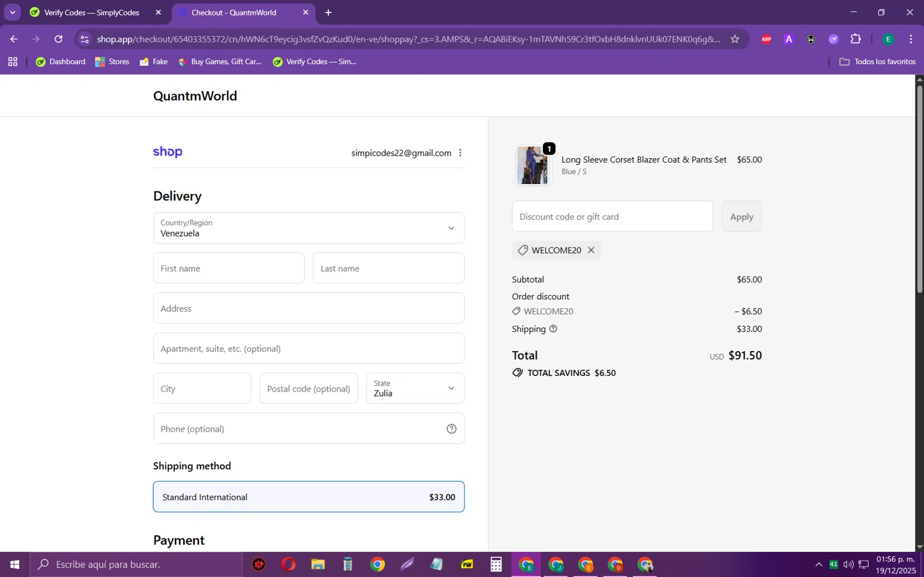Expand the Country/Region dropdown
Image resolution: width=924 pixels, height=577 pixels.
point(309,228)
